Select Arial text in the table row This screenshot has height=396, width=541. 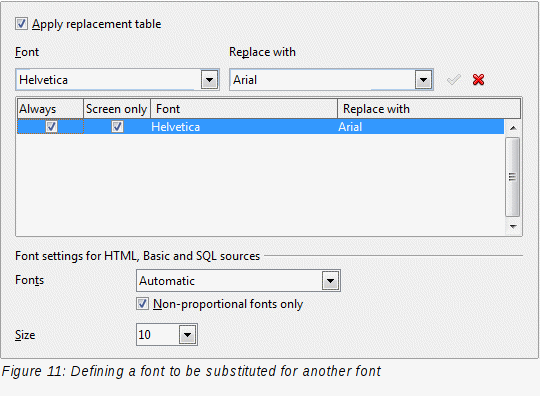[350, 127]
